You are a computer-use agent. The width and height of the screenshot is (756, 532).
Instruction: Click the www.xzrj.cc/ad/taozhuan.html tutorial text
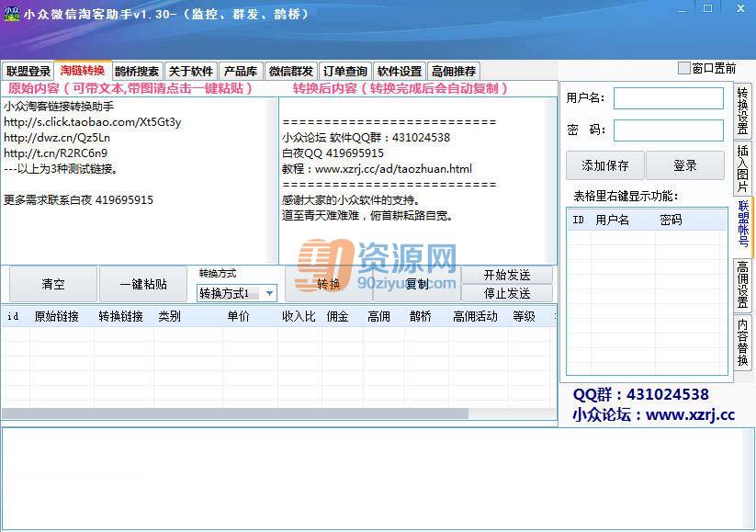pos(393,169)
